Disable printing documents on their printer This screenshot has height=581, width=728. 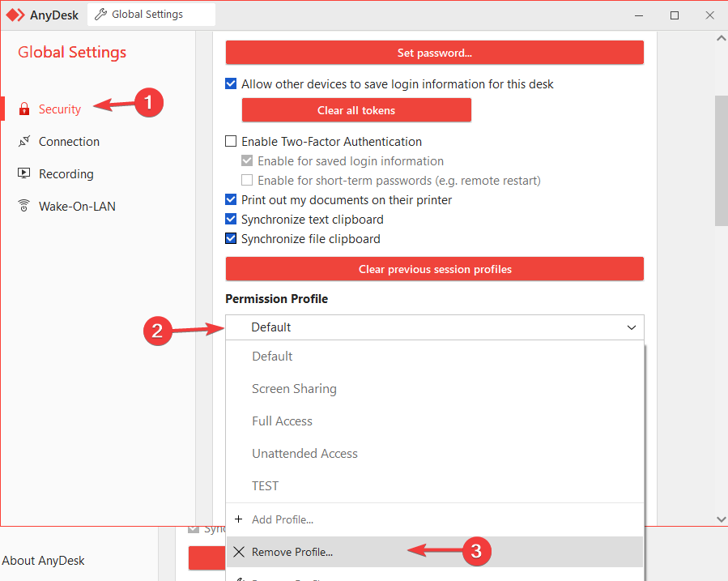pos(230,199)
